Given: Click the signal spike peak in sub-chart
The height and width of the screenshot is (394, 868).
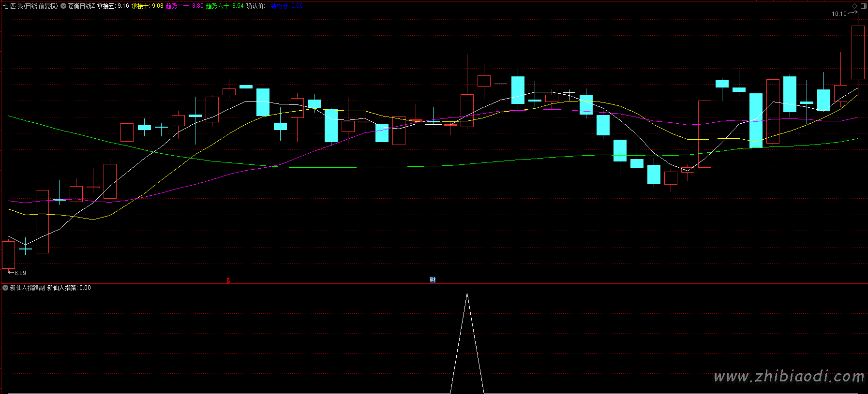Looking at the screenshot, I should click(x=467, y=293).
